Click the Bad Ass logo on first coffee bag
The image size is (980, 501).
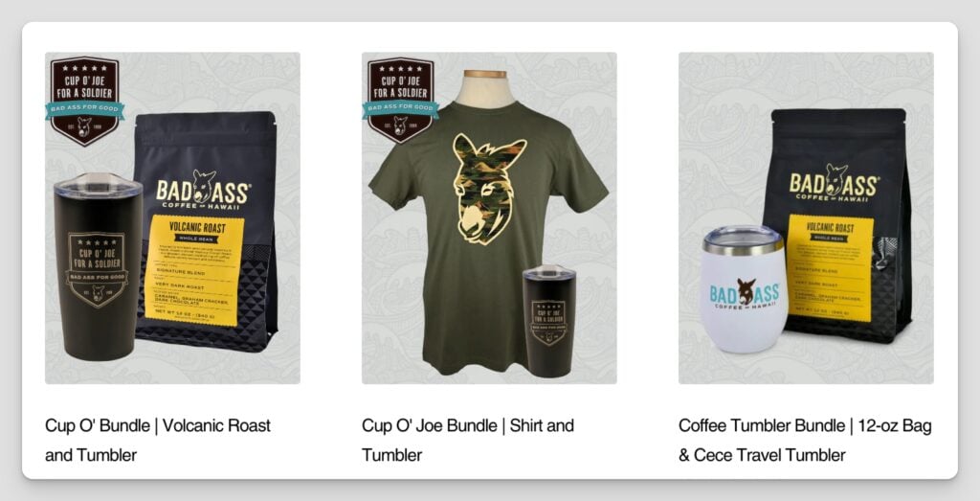pos(203,190)
